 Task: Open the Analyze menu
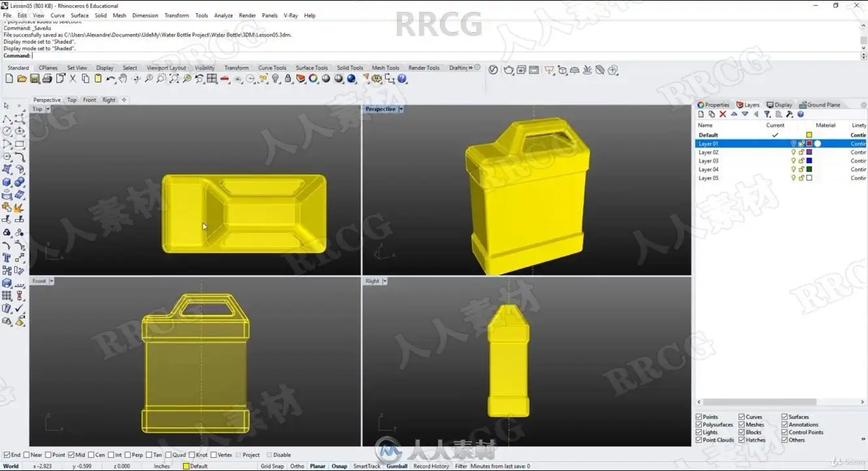(224, 15)
